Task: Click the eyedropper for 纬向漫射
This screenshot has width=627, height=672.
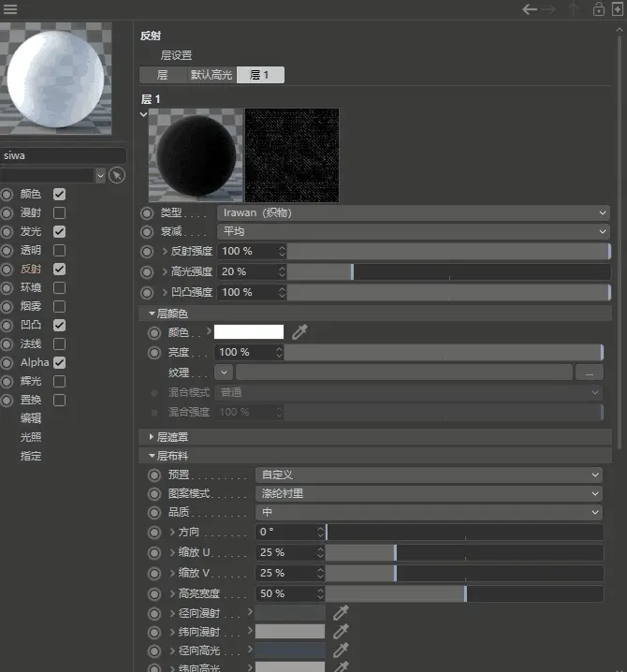Action: point(342,631)
